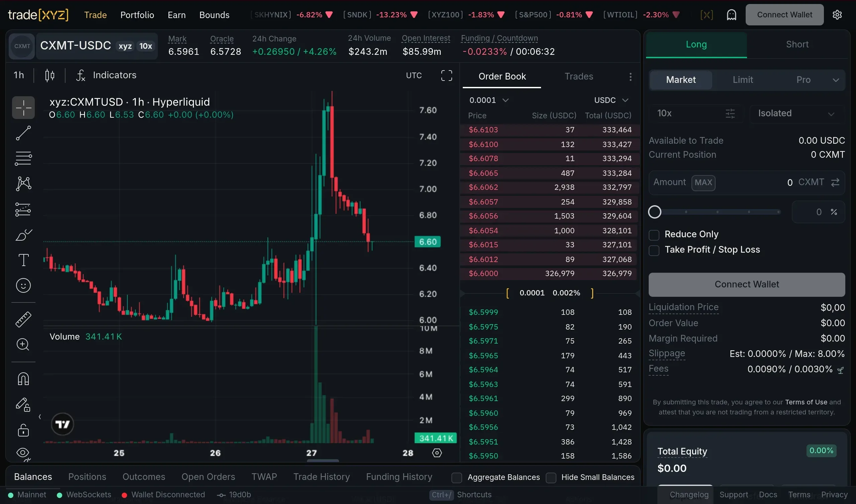Lock all drawing tools
This screenshot has height=504, width=856.
[23, 430]
